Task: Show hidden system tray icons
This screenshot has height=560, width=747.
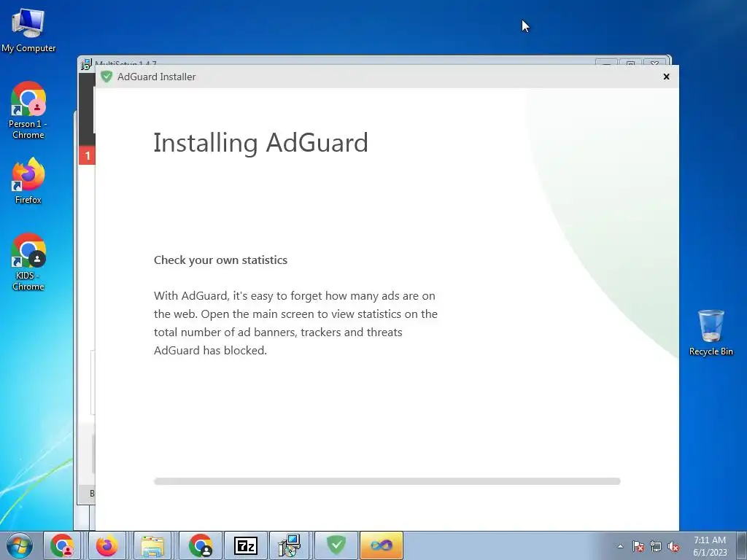Action: [620, 546]
